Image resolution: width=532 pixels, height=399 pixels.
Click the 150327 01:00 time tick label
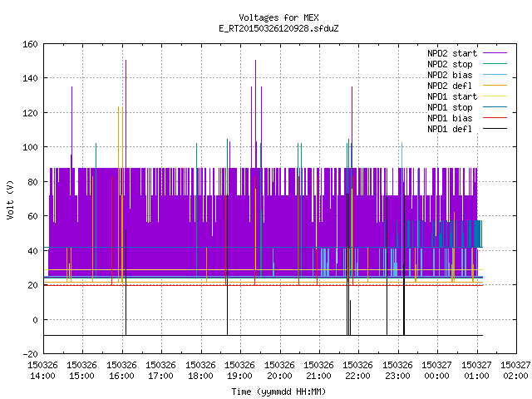476,371
